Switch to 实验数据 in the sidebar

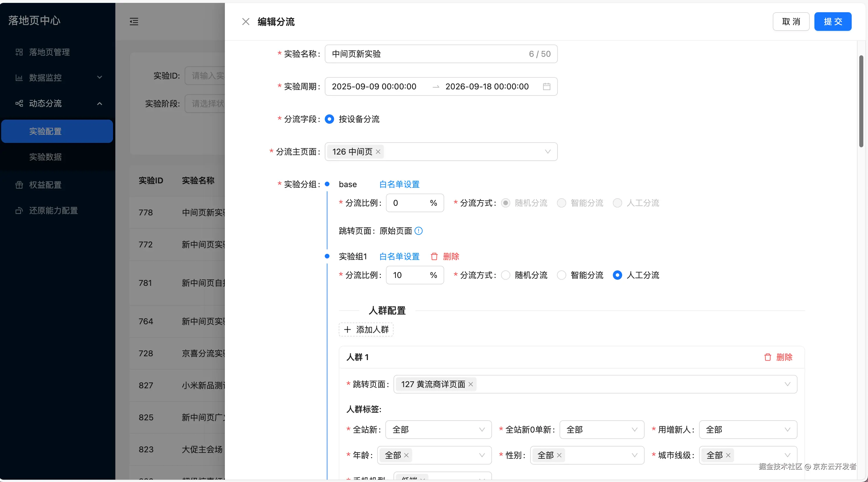click(x=45, y=157)
